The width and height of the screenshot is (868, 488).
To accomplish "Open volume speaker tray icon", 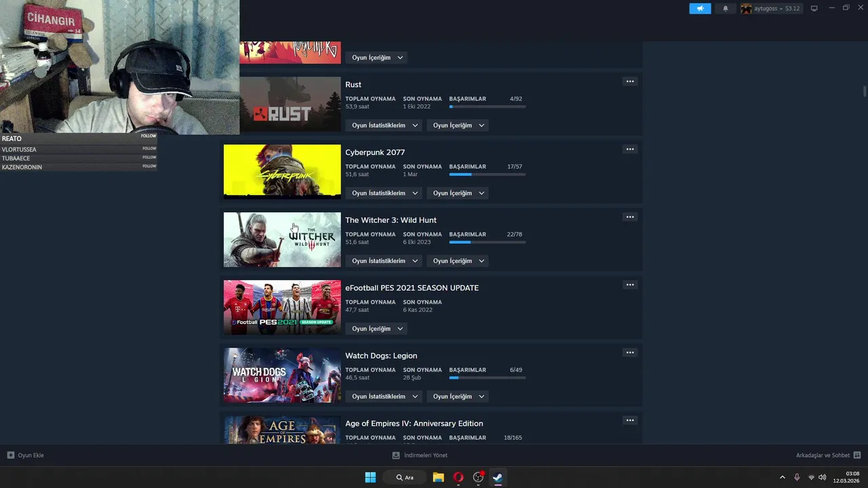I will click(822, 477).
